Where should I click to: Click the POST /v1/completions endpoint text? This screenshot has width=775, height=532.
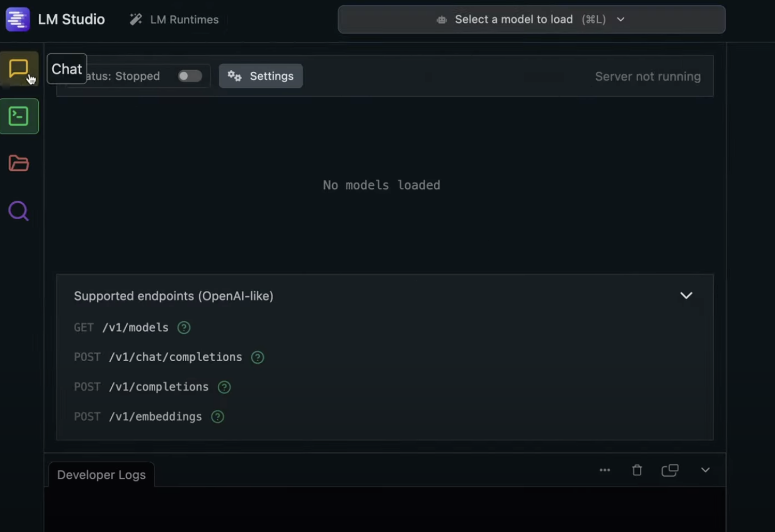142,387
